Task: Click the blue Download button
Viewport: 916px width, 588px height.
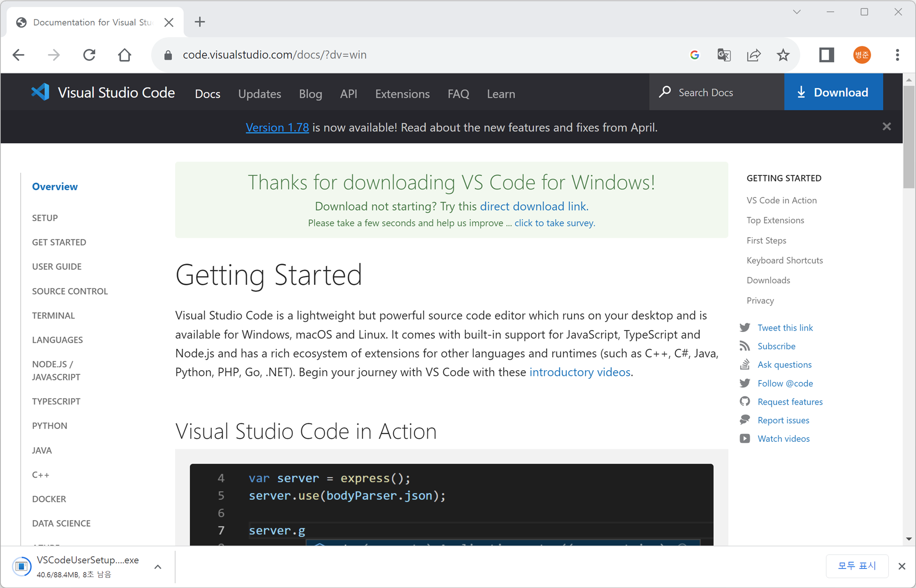Action: pyautogui.click(x=833, y=92)
